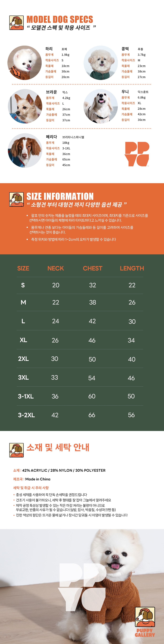Select 우니's dachshund profile photo
The height and width of the screenshot is (644, 164).
[101, 106]
